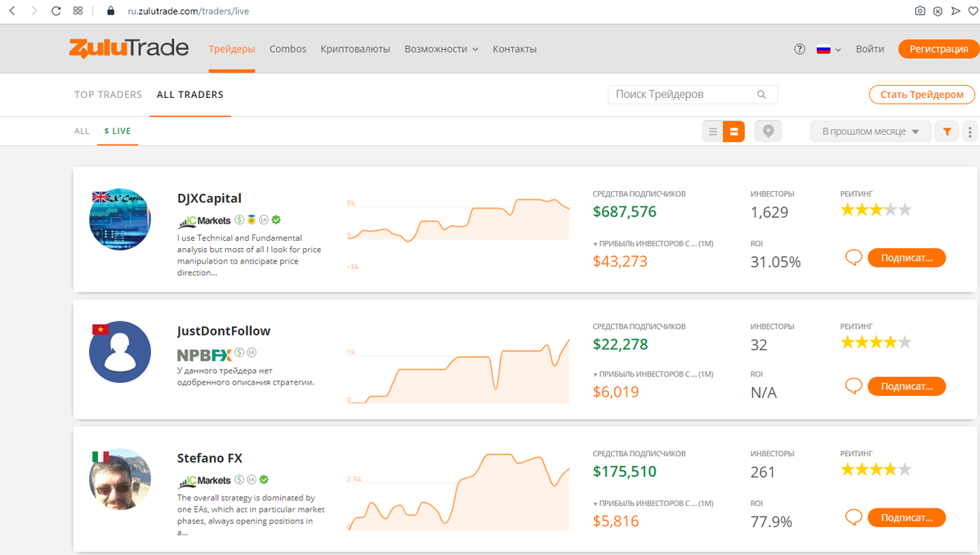
Task: Select the $ LIVE sub-tab
Action: coord(118,131)
